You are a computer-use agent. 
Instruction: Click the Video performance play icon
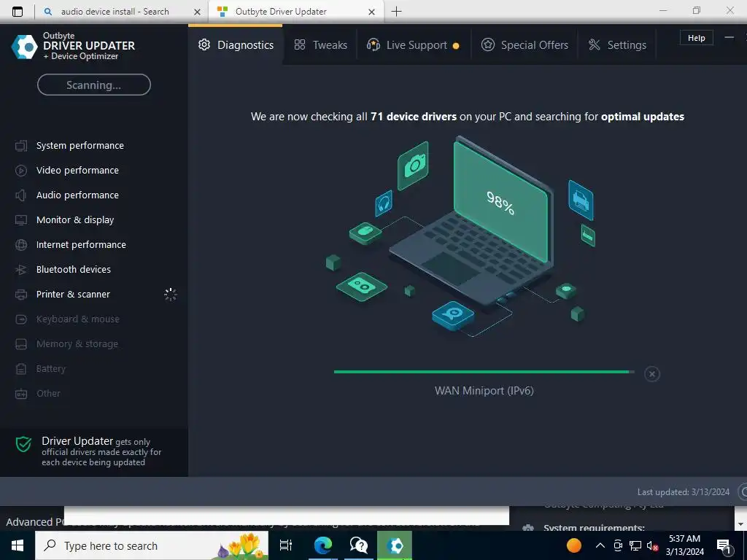21,171
